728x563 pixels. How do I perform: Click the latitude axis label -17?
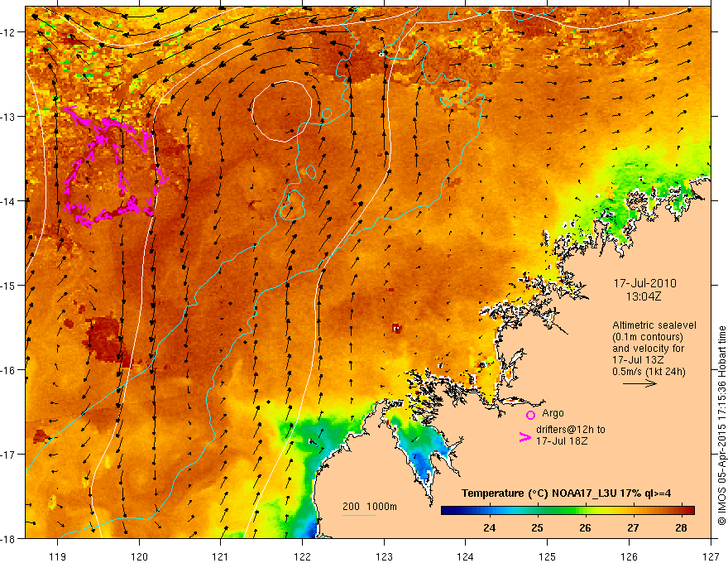[8, 454]
